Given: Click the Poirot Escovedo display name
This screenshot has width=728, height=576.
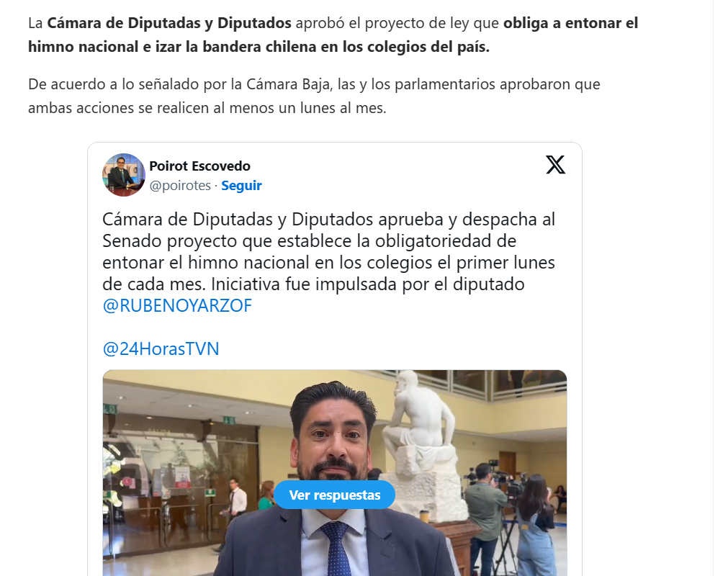Looking at the screenshot, I should 199,166.
